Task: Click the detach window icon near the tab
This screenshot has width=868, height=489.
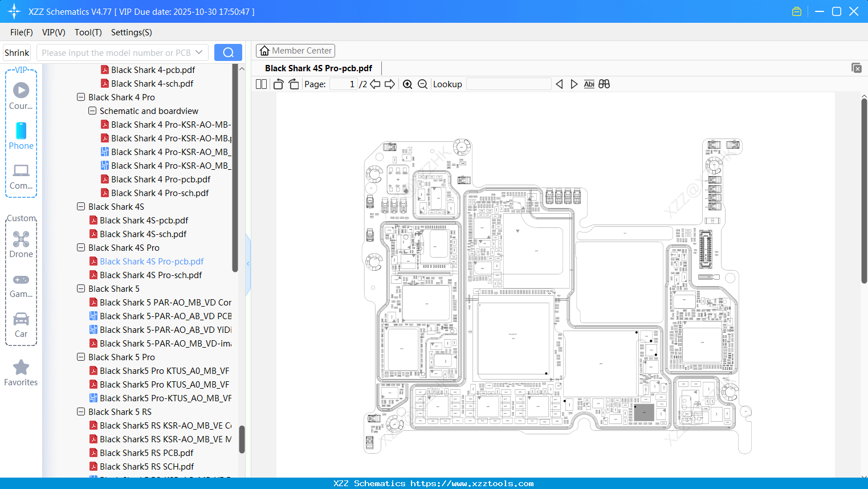Action: pos(856,68)
